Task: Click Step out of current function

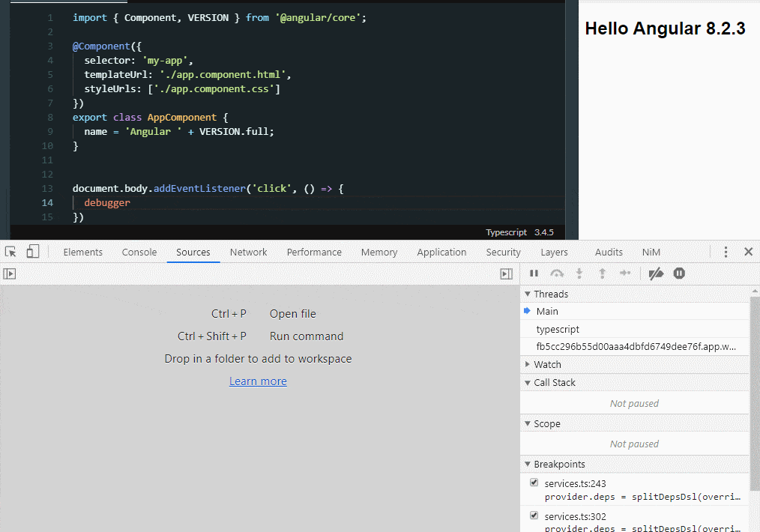Action: [x=602, y=273]
